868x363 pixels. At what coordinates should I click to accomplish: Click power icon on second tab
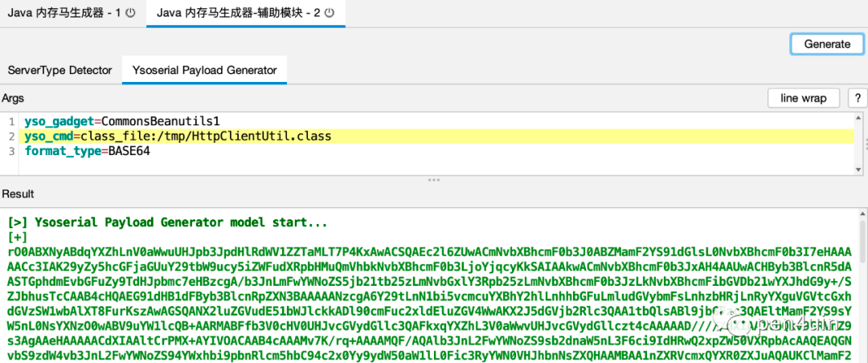(330, 13)
